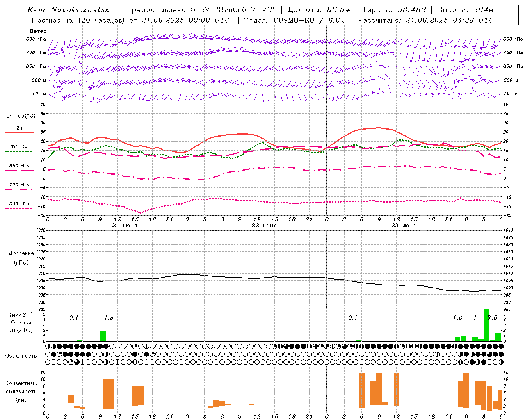Image resolution: width=525 pixels, height=420 pixels.
Task: Click the 700 гПа temperature legend entry
Action: coord(19,186)
